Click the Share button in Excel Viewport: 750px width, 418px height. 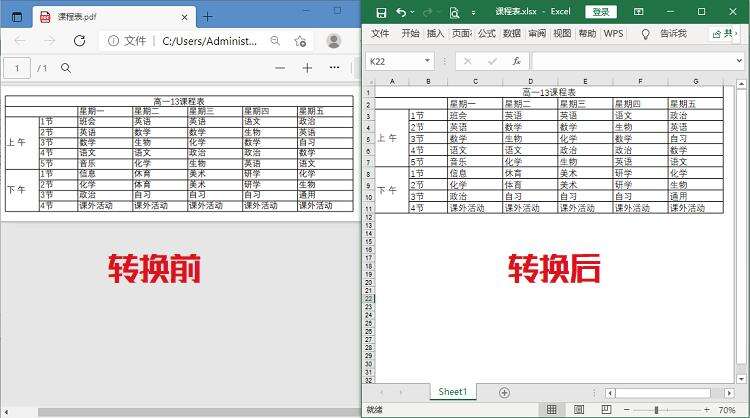point(723,33)
